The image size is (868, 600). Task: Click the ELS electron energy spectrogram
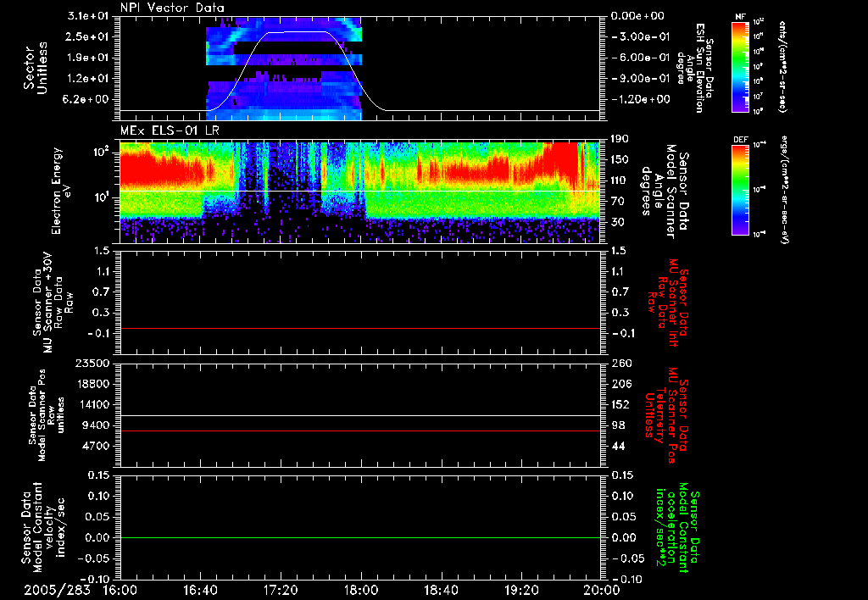click(359, 192)
